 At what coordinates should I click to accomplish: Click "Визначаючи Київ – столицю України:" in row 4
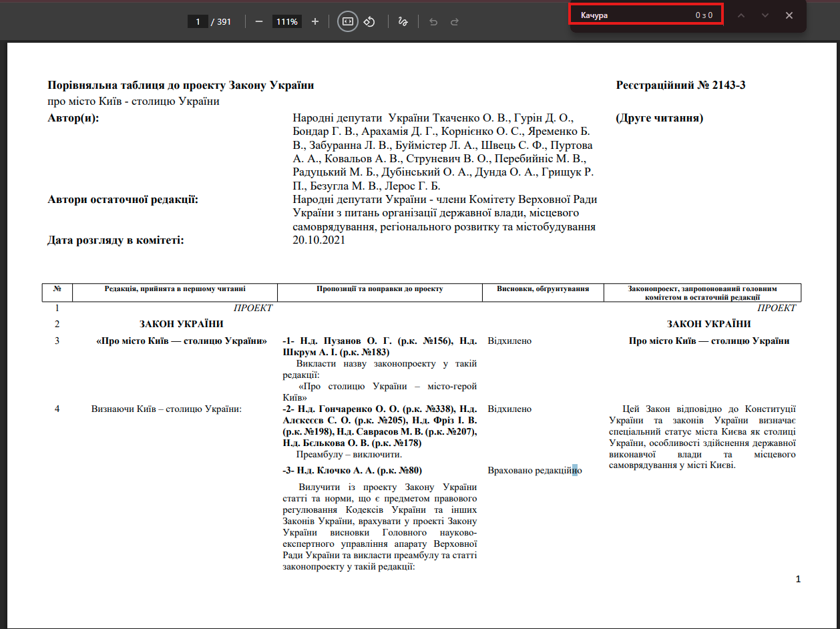point(166,409)
